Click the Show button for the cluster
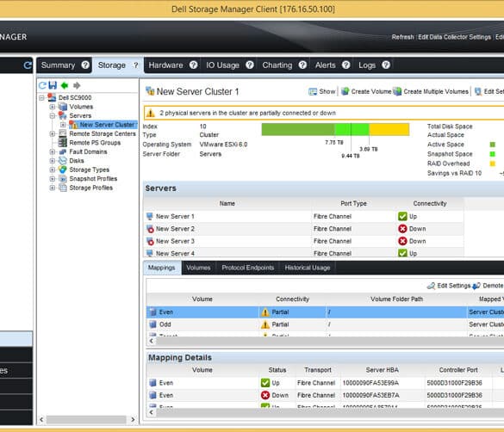Screen dimensions: 504x432 321,91
